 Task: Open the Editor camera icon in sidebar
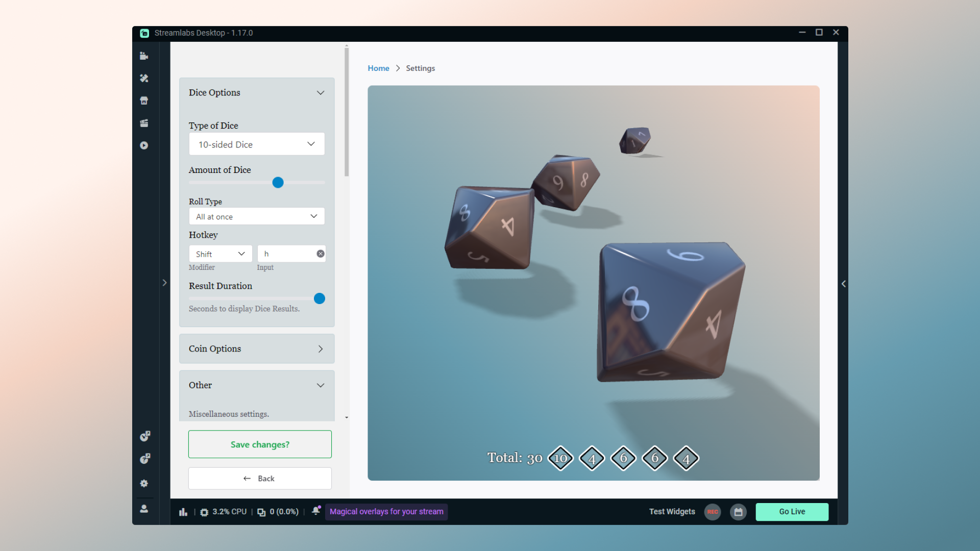click(x=144, y=56)
